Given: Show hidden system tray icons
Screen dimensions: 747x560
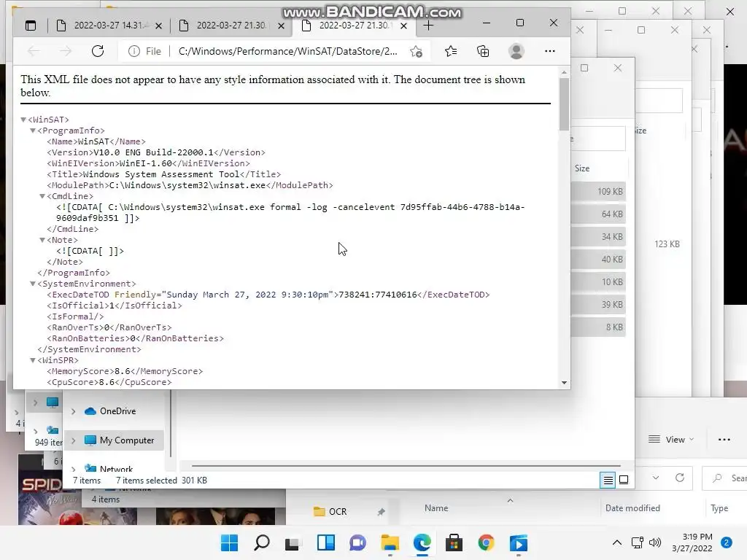Looking at the screenshot, I should 617,542.
